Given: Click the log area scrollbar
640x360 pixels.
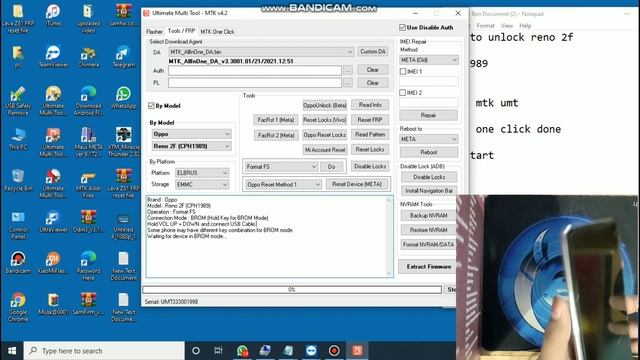Looking at the screenshot, I should 389,237.
